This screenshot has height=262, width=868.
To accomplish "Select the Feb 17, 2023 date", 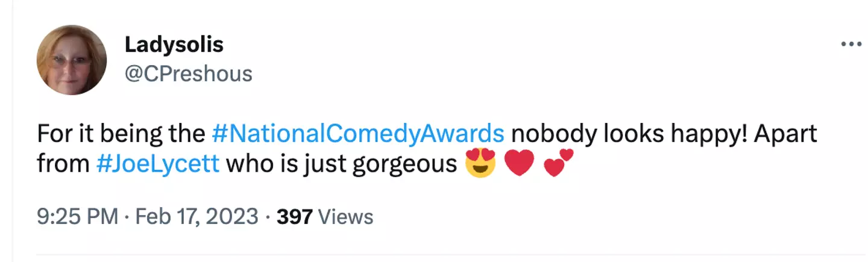I will click(x=197, y=217).
